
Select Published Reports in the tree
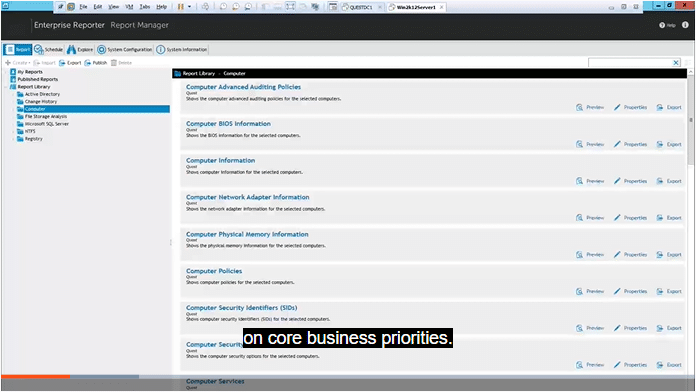tap(38, 79)
